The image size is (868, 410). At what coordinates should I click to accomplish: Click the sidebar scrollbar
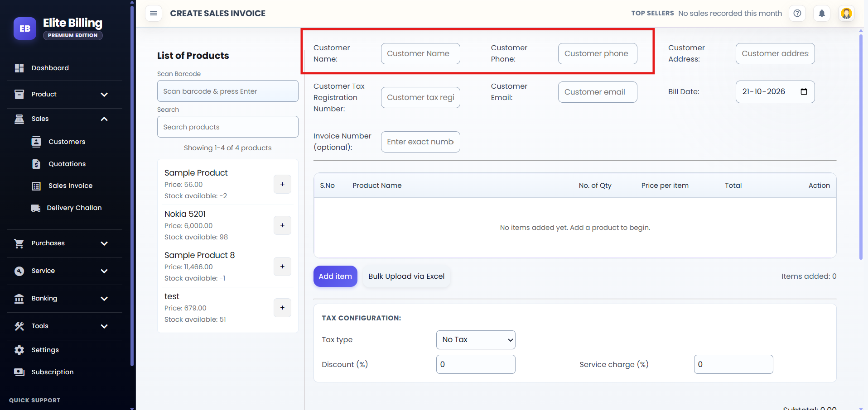point(132,186)
